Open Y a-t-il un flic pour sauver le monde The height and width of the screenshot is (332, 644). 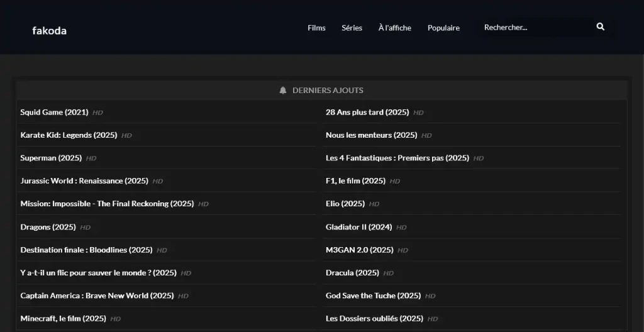pyautogui.click(x=98, y=273)
